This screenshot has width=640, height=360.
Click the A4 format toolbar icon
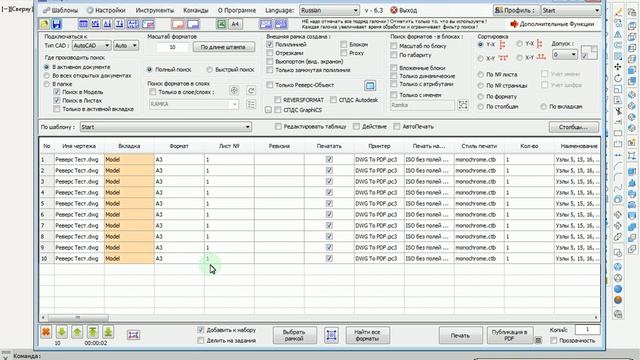[x=235, y=24]
